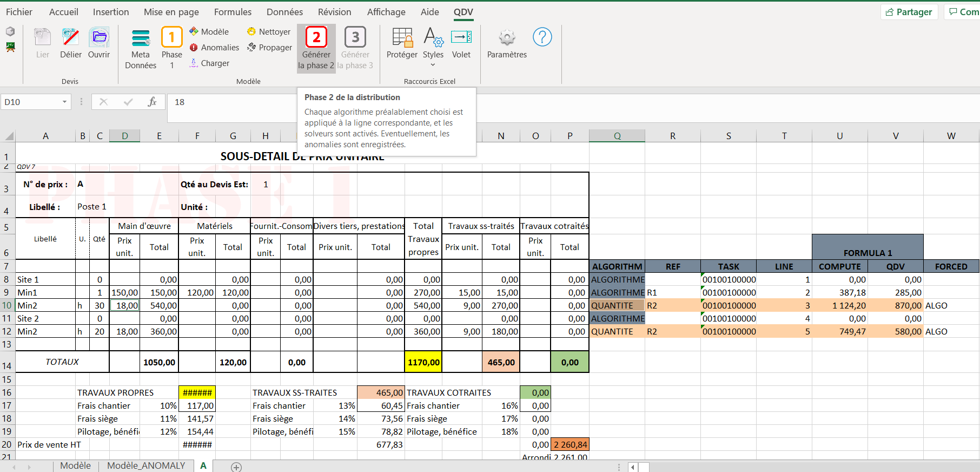Switch to the Insertion tab
The width and height of the screenshot is (980, 472).
click(x=111, y=12)
